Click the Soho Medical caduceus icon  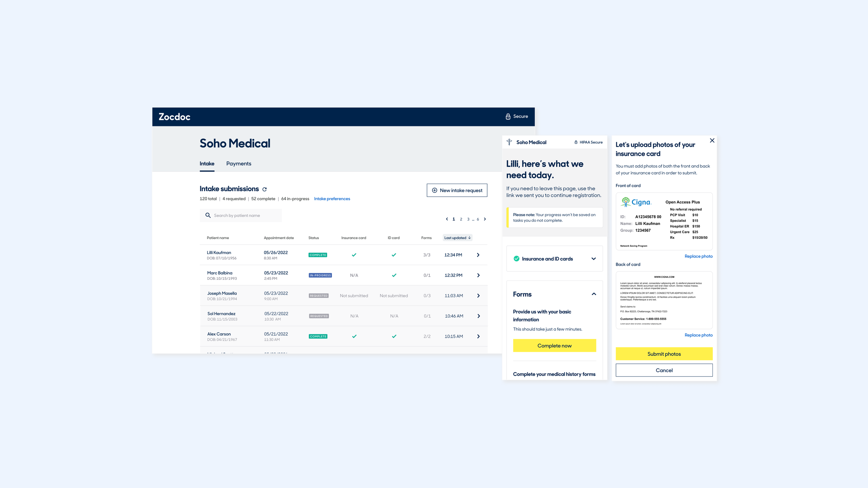(x=509, y=142)
